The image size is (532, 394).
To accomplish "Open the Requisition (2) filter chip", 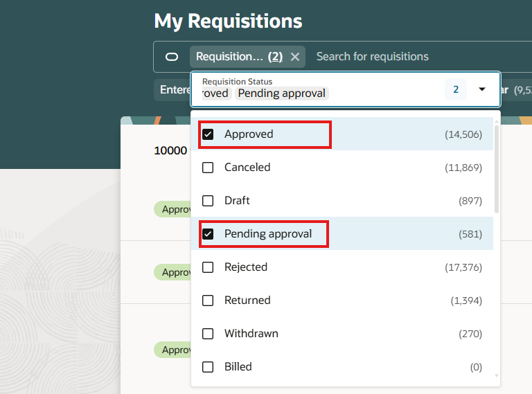I will coord(239,57).
